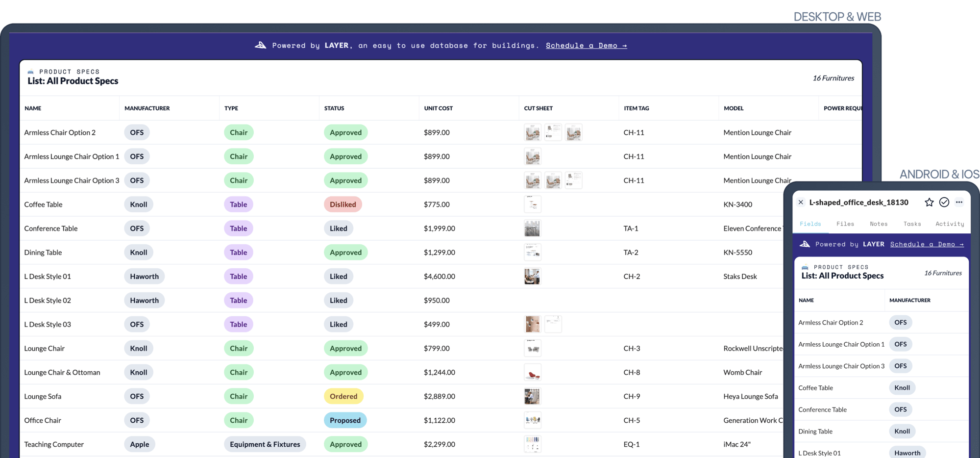Open the three-dots more menu in mobile header

(959, 202)
